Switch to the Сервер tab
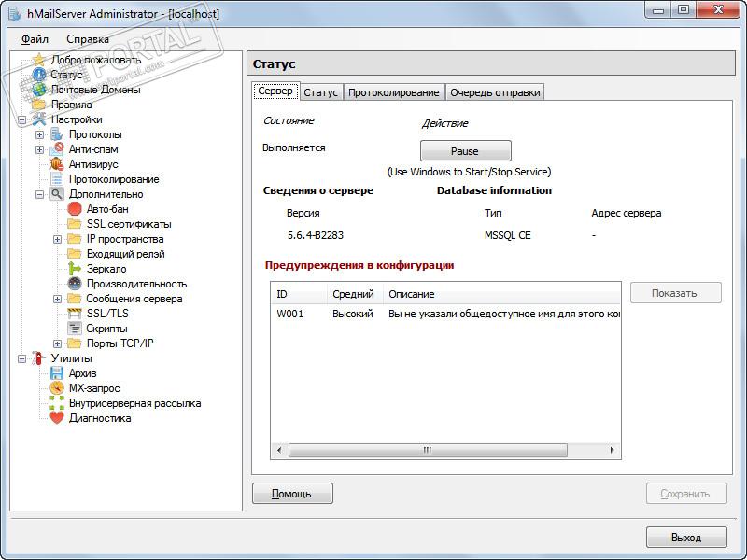747x560 pixels. tap(275, 91)
